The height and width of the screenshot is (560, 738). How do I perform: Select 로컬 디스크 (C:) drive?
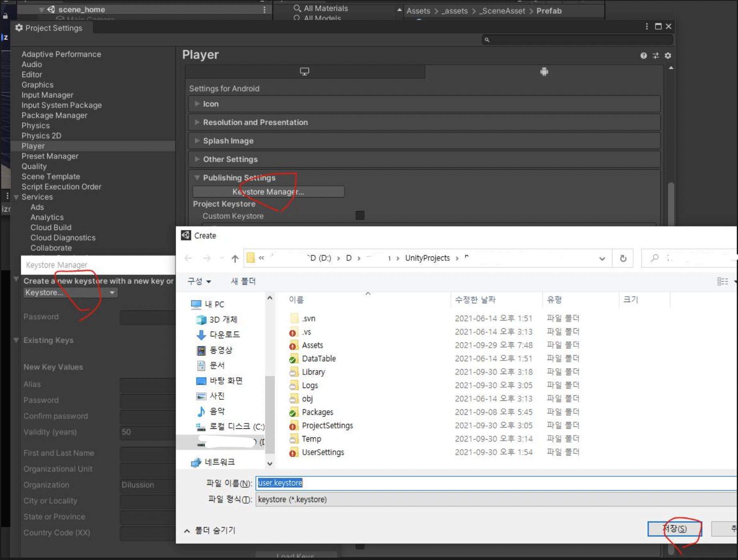pos(231,426)
